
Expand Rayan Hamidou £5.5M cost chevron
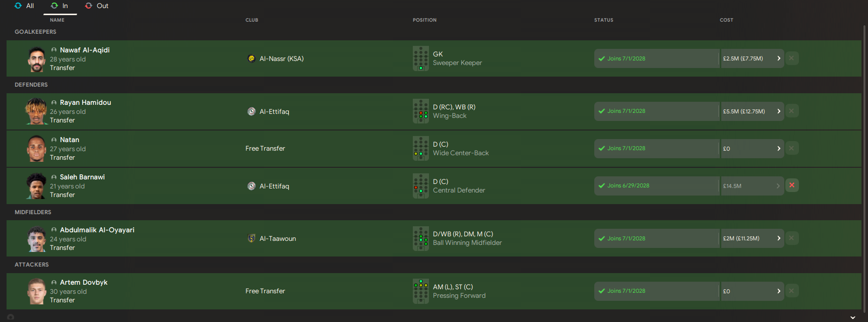click(x=778, y=111)
